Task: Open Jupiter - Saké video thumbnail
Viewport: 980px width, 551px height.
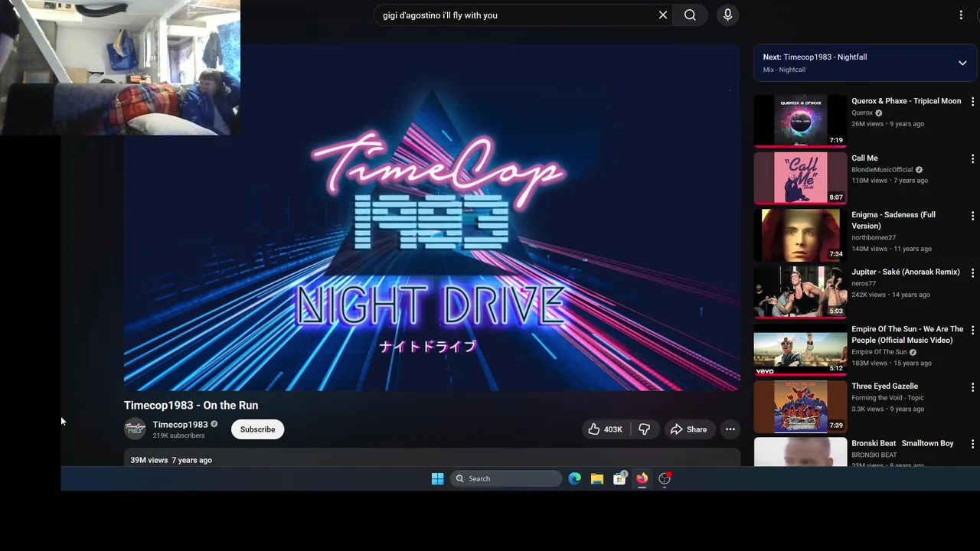Action: tap(800, 292)
